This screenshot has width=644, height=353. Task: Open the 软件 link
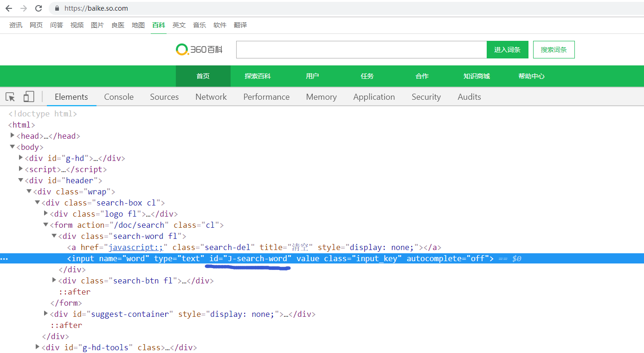[x=220, y=25]
